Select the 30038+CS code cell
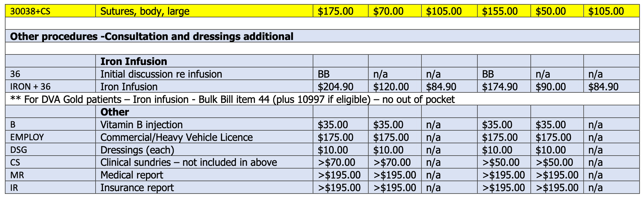 [50, 11]
